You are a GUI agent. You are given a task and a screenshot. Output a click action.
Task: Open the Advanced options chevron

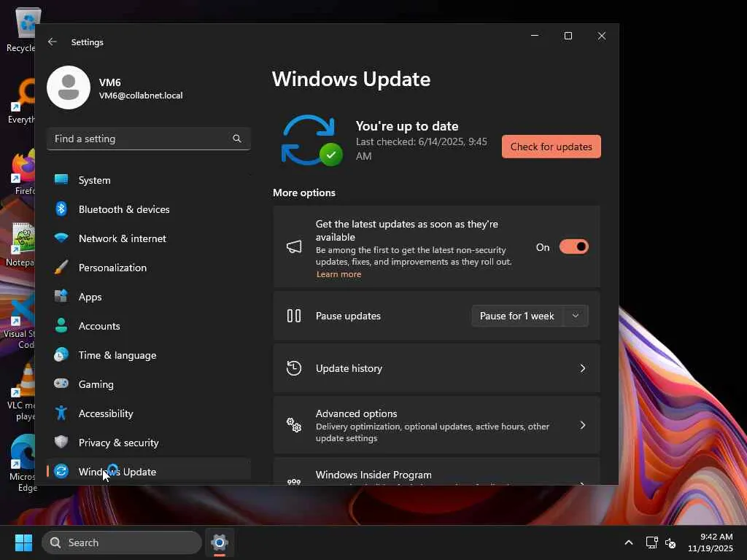coord(583,425)
